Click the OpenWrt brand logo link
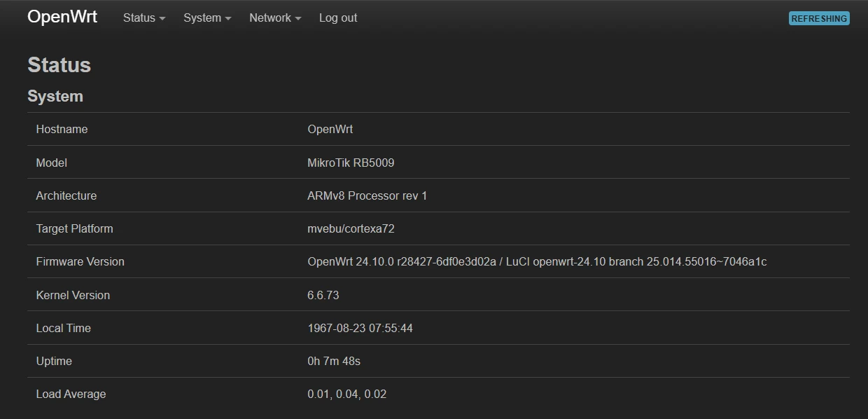868x419 pixels. pos(62,18)
